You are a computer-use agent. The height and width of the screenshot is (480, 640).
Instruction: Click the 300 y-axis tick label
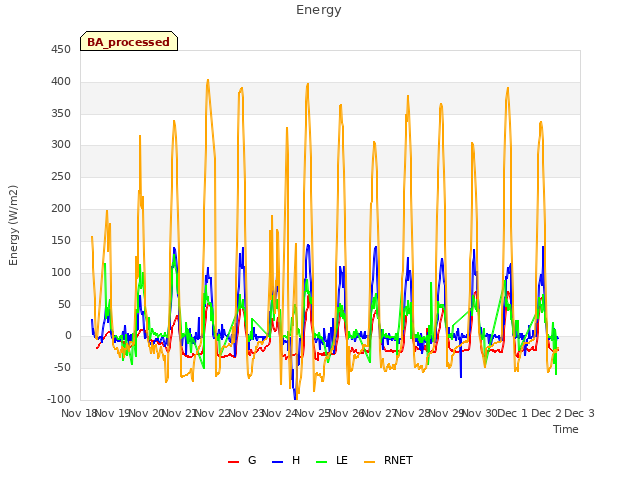(61, 144)
